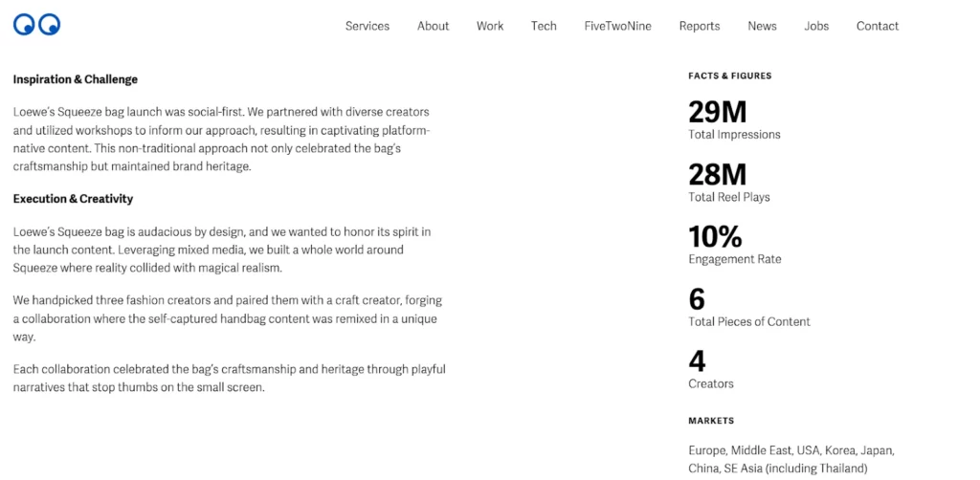Screen dimensions: 980x480
Task: Click the Total Impressions label
Action: pyautogui.click(x=734, y=135)
